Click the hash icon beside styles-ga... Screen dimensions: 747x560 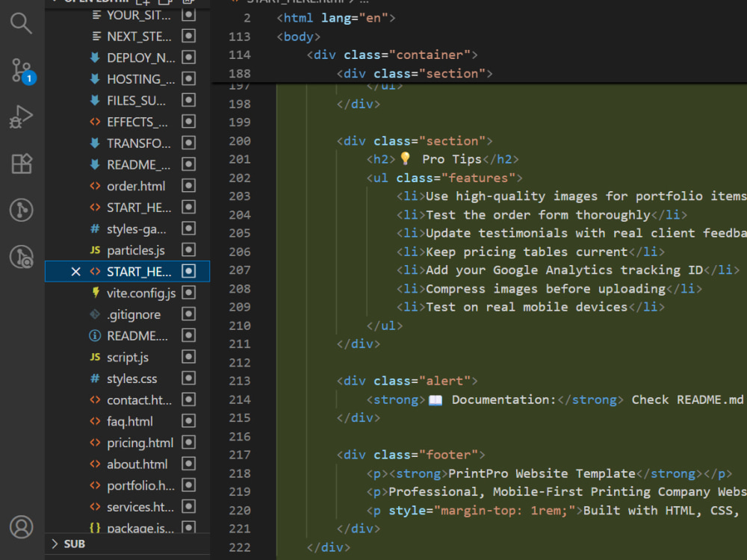[95, 229]
